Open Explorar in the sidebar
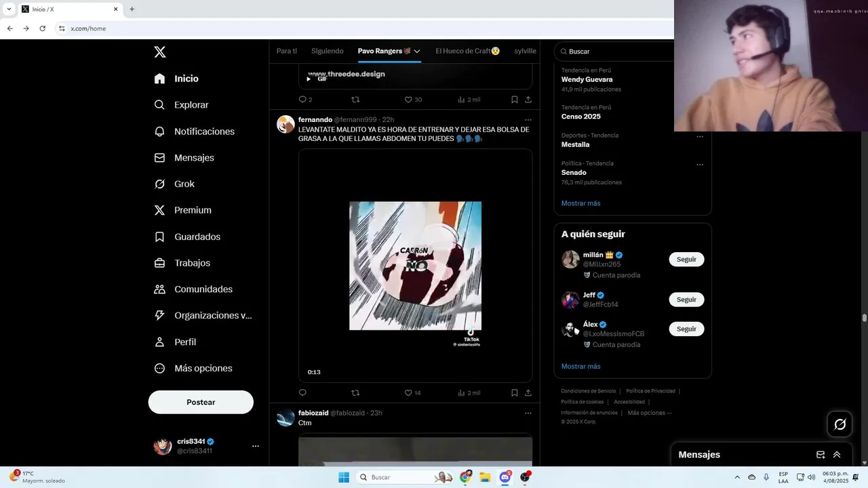Image resolution: width=868 pixels, height=488 pixels. click(x=181, y=105)
